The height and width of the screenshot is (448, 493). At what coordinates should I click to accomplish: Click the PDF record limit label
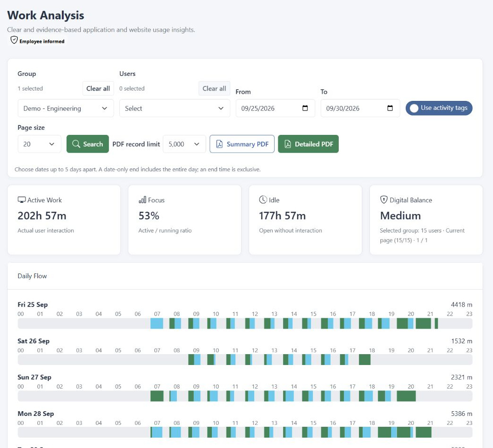[x=136, y=144]
